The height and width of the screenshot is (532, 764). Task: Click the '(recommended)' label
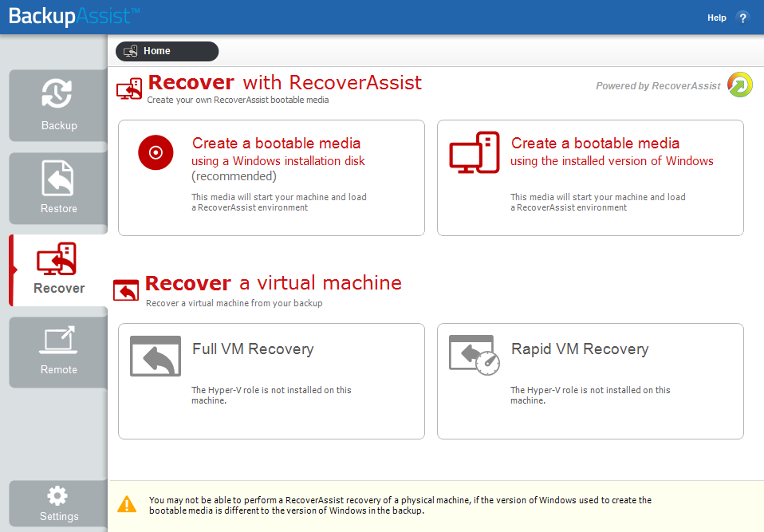tap(234, 176)
